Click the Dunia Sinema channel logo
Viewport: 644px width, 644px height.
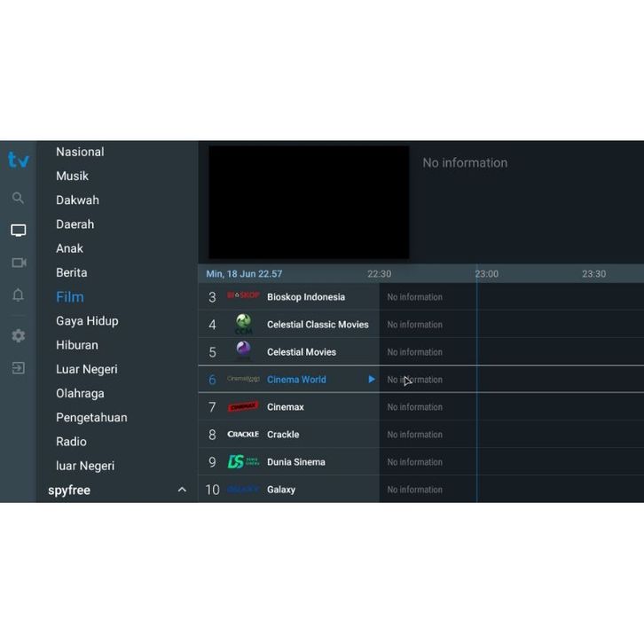(x=242, y=462)
